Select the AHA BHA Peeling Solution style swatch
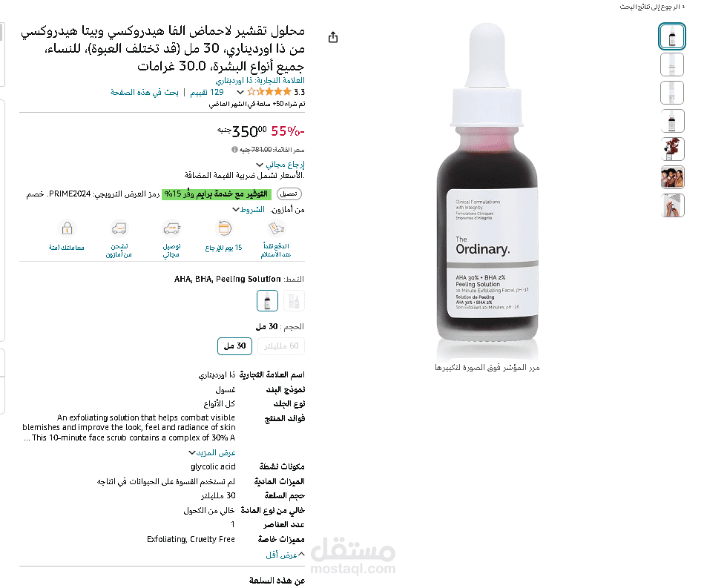 point(267,300)
